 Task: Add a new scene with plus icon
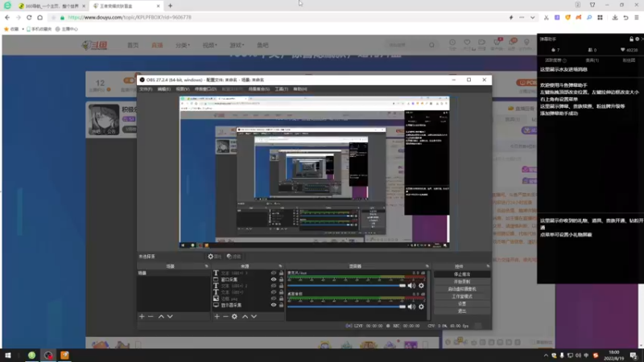tap(142, 316)
